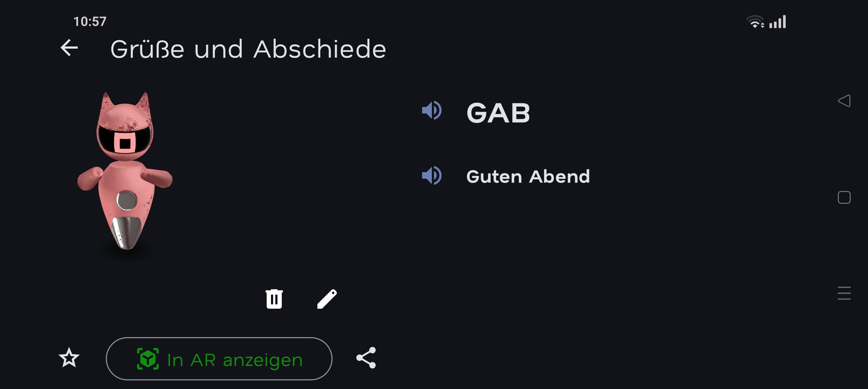Open recent apps via three-line button
This screenshot has height=389, width=868.
click(844, 293)
